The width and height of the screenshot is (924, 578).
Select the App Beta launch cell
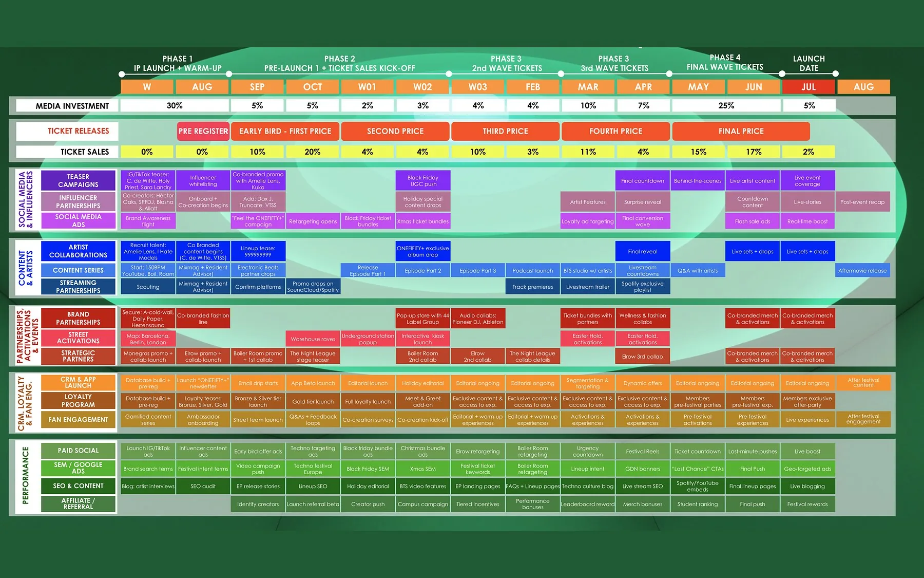tap(313, 383)
